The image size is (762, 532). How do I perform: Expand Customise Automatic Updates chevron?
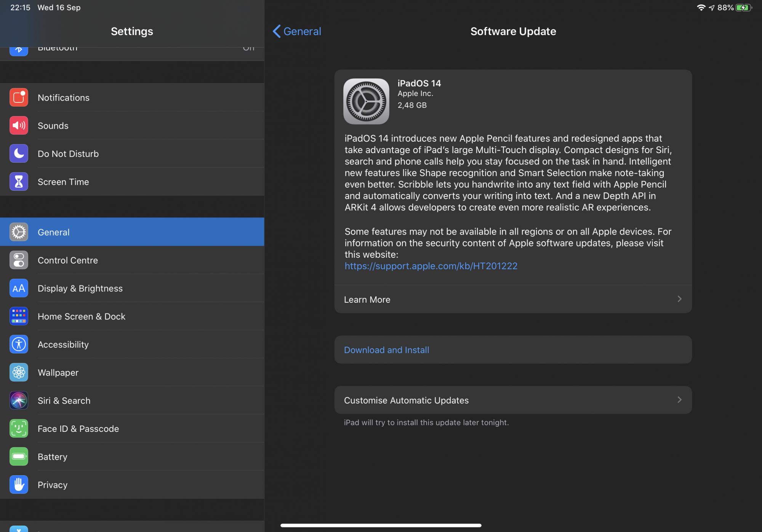679,400
